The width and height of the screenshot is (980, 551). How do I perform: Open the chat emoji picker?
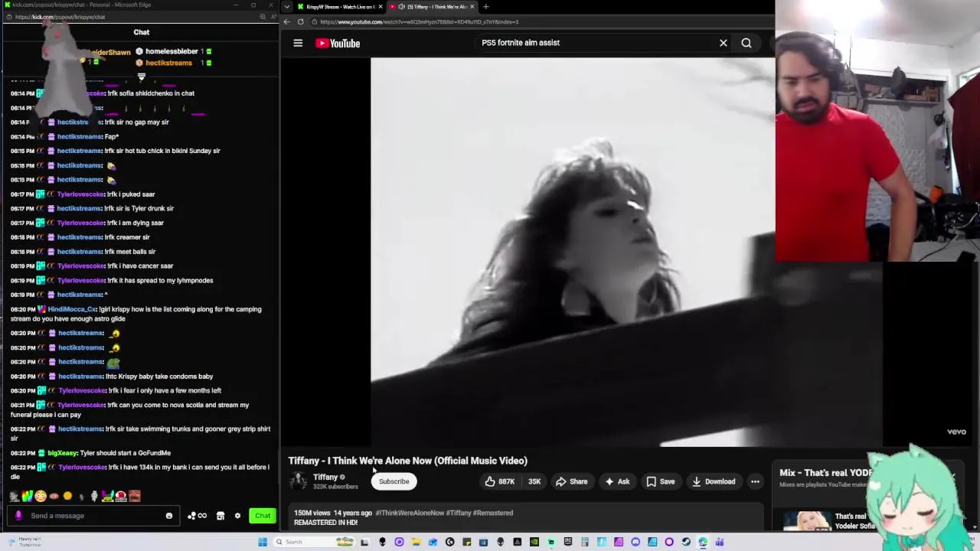169,516
